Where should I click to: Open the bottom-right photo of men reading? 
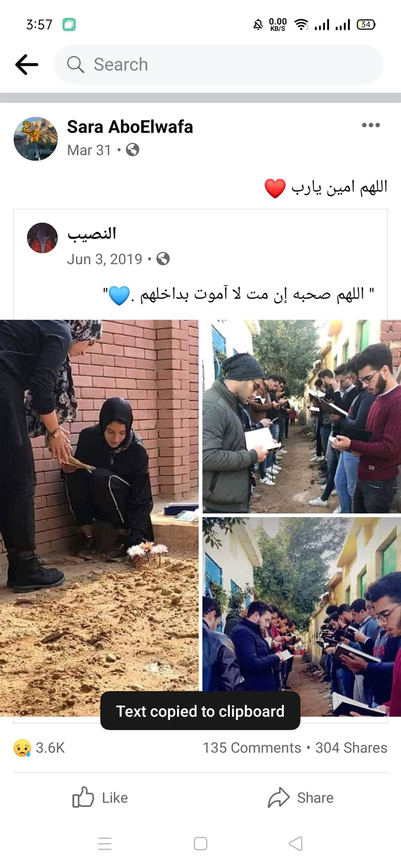click(x=302, y=617)
